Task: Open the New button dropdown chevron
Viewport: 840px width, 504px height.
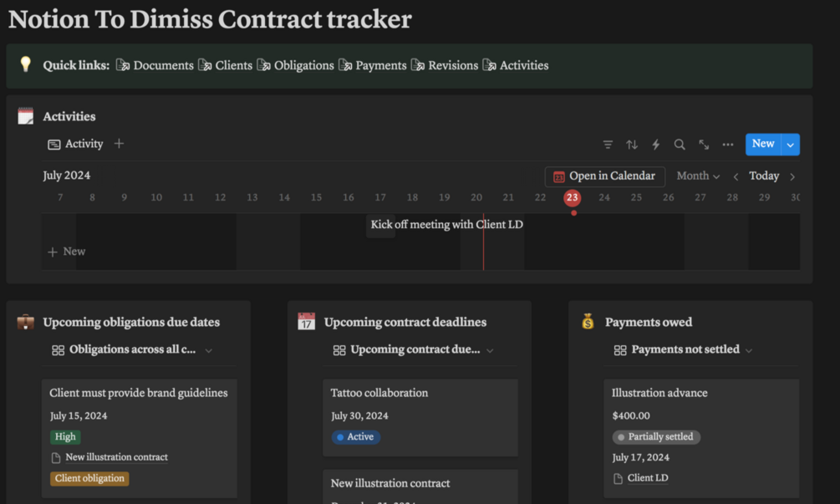Action: click(791, 143)
